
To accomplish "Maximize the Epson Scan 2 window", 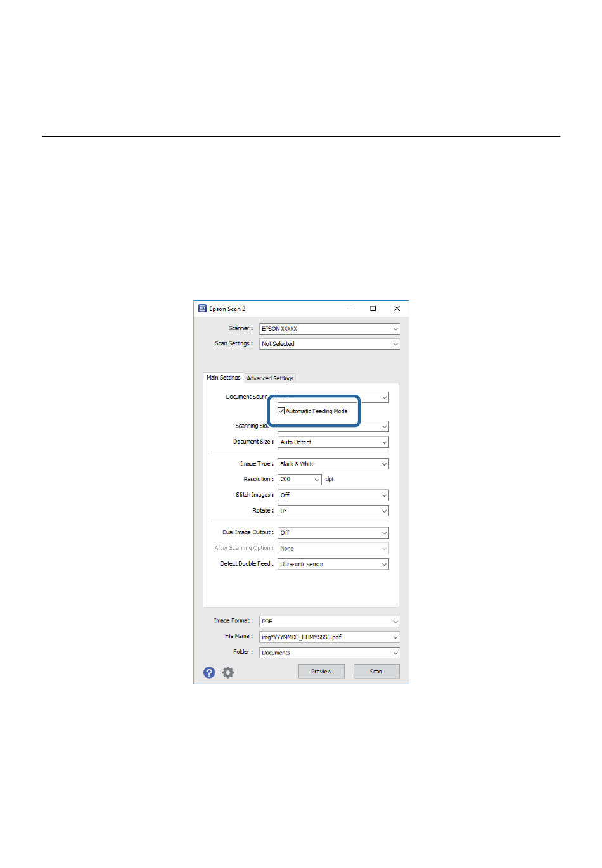I will click(x=373, y=309).
